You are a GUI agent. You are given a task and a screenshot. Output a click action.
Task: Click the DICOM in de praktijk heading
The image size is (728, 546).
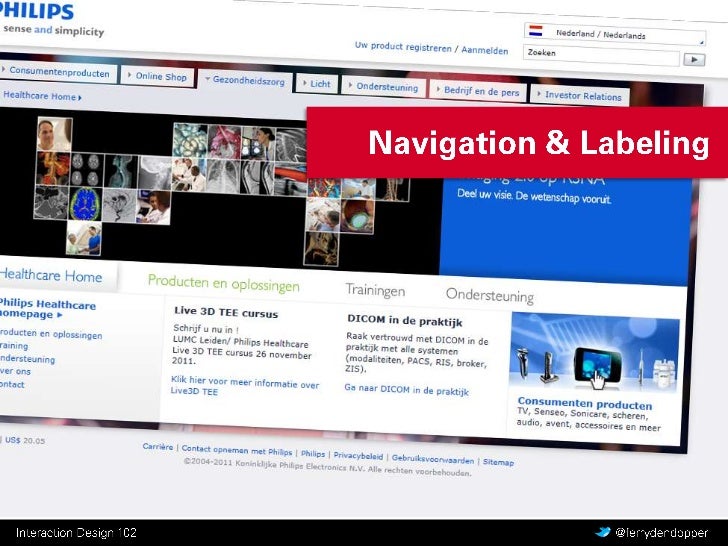(404, 320)
